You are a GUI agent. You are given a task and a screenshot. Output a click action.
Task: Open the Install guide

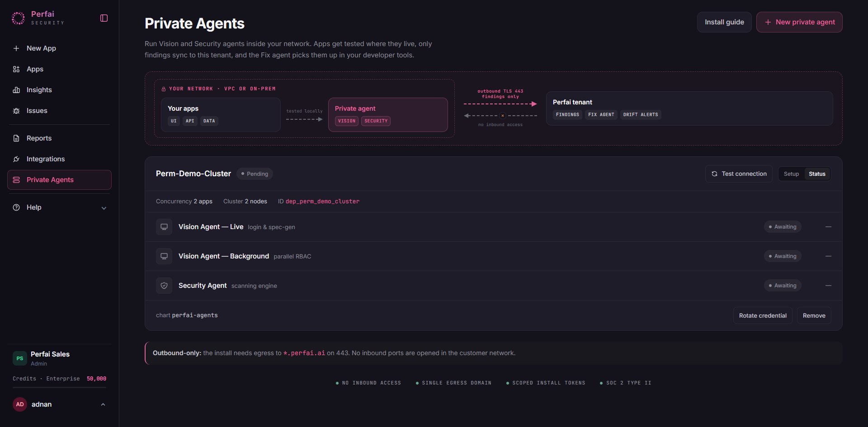click(724, 22)
